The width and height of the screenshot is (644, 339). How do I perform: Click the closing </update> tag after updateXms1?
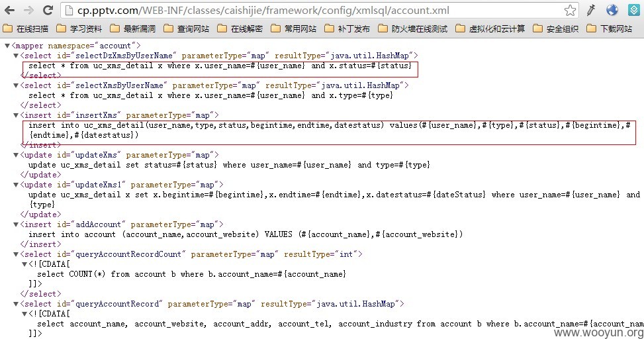40,215
